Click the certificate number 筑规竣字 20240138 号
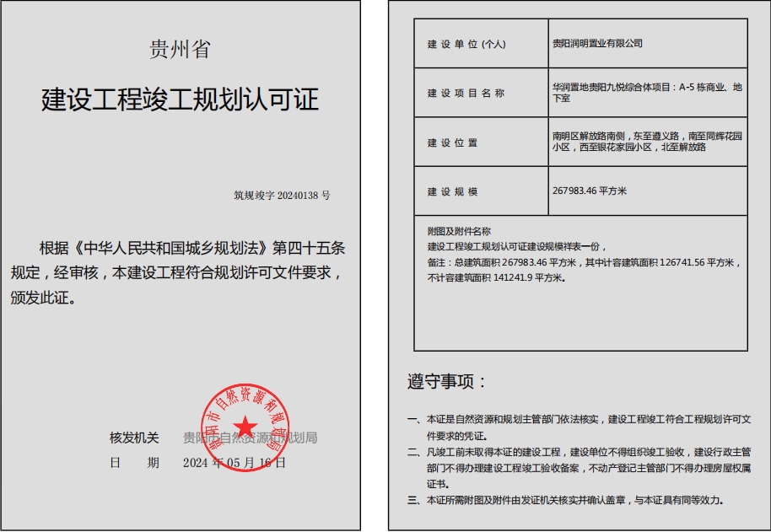 coord(282,196)
